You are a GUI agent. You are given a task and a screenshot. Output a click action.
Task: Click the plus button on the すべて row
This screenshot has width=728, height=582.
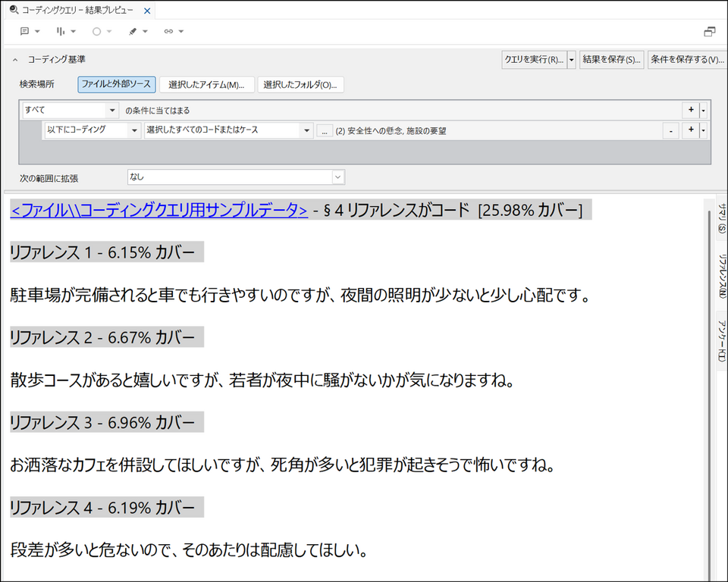[691, 110]
